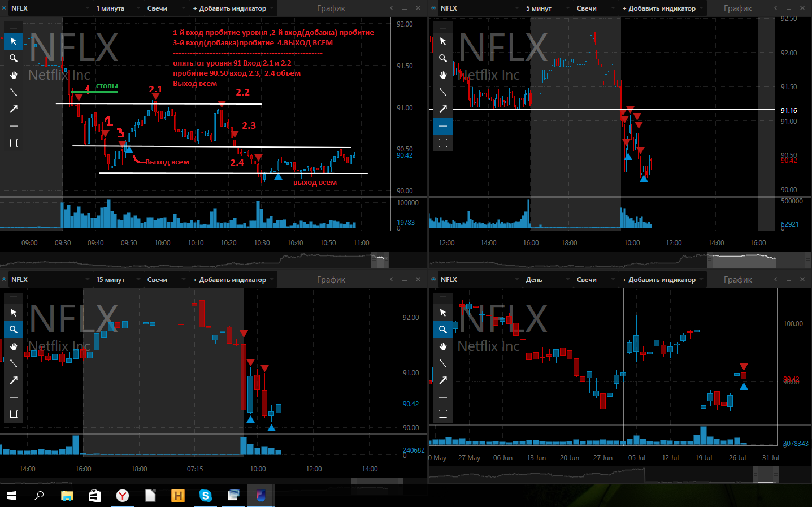Choose the hand pan tool in the 1 минута chart

(14, 75)
